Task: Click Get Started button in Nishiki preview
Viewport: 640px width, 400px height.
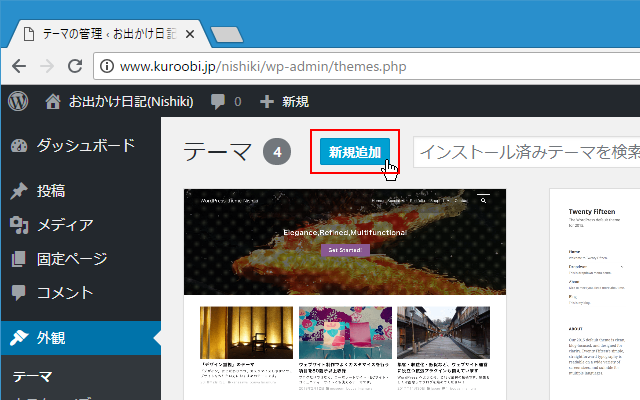Action: [345, 250]
